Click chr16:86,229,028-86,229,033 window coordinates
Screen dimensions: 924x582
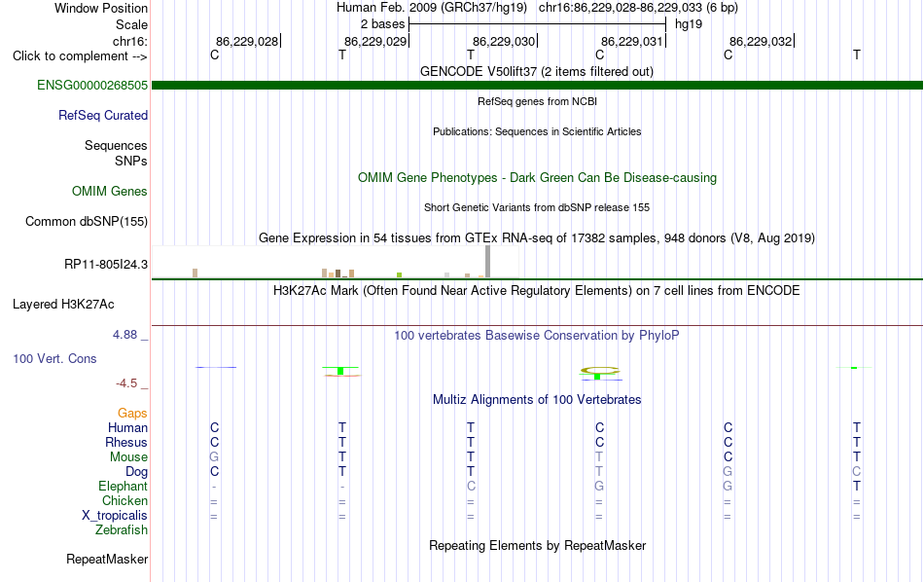coord(620,8)
